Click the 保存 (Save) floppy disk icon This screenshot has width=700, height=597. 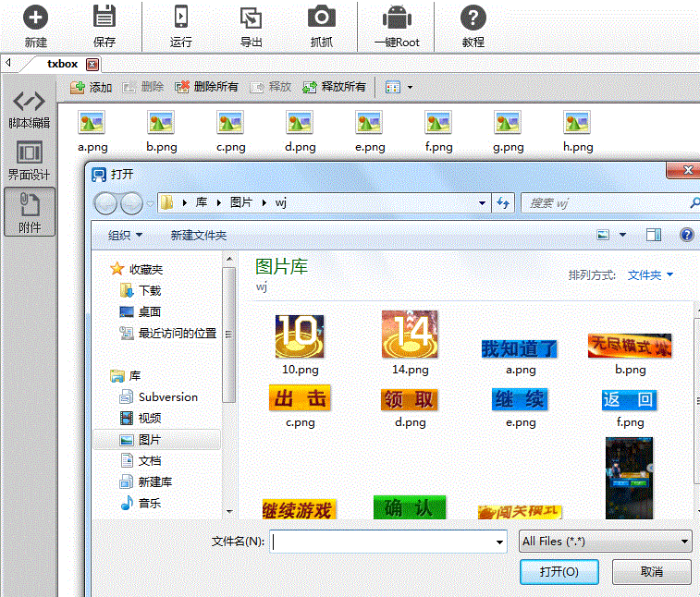pos(104,26)
